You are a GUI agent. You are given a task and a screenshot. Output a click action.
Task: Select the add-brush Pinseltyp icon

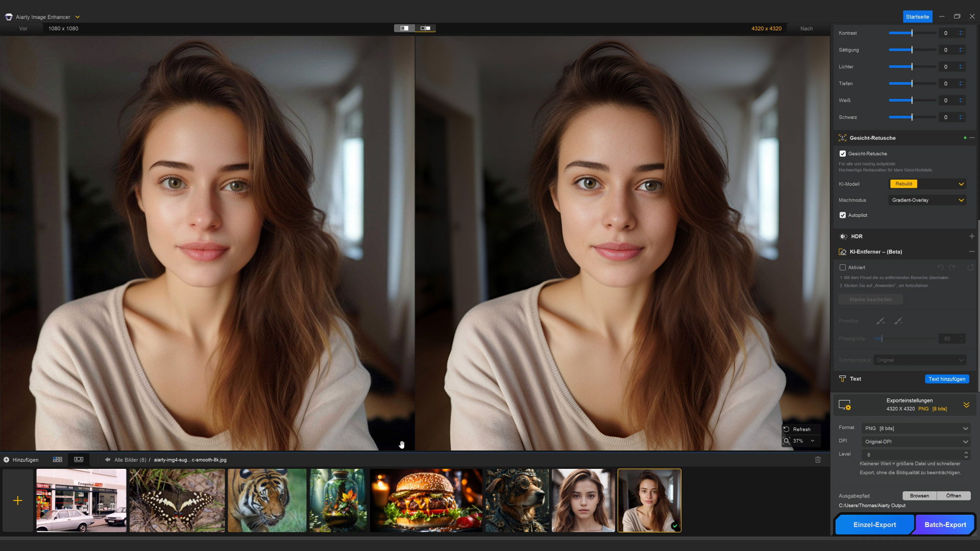(880, 321)
